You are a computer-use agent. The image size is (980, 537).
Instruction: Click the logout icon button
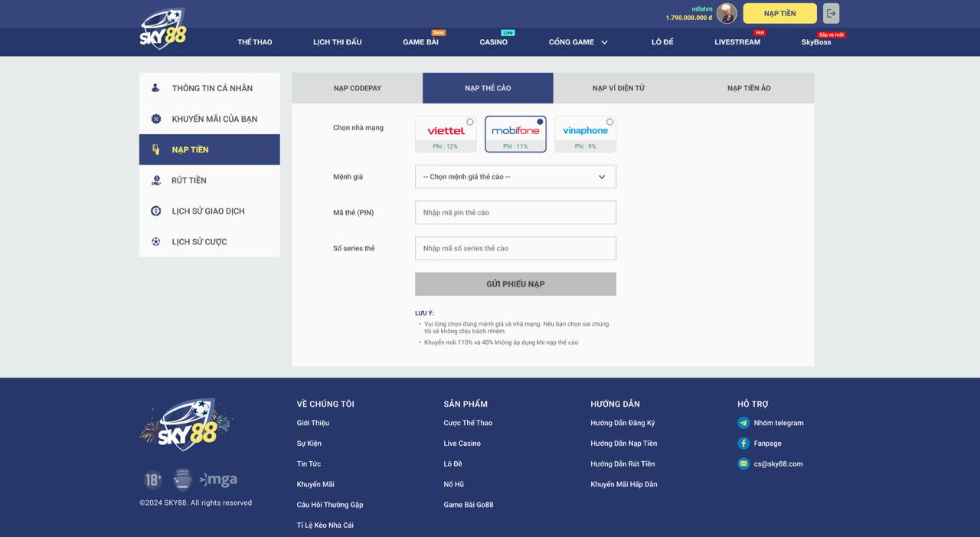pos(831,13)
